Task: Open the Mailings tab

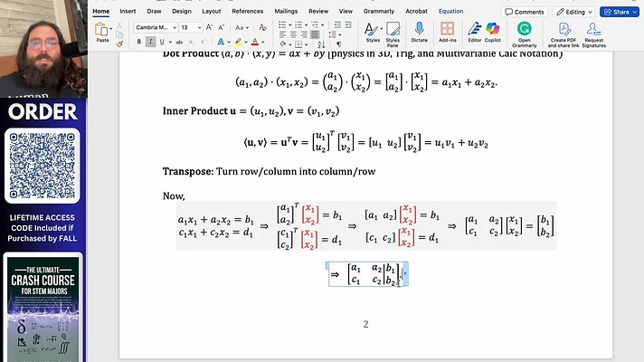Action: [x=286, y=11]
